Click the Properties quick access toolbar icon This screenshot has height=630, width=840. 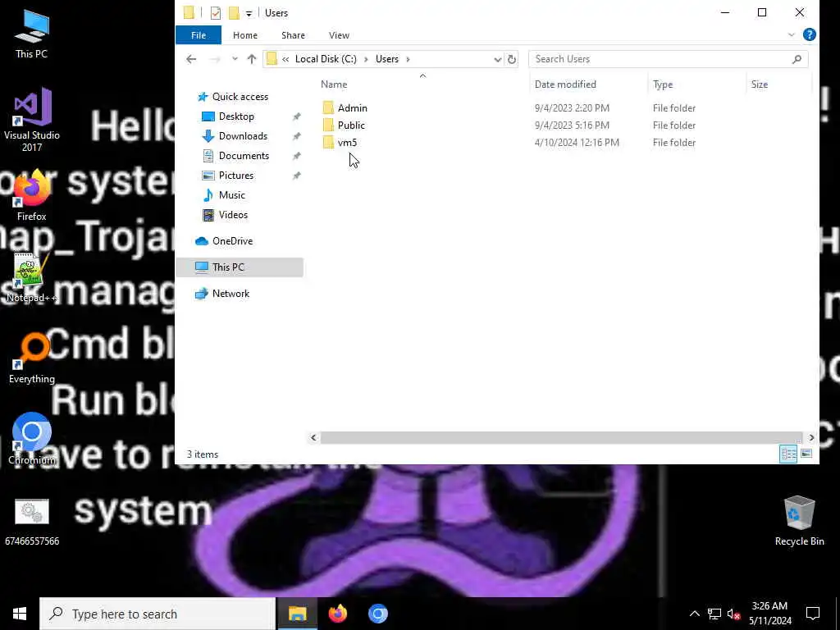[216, 13]
